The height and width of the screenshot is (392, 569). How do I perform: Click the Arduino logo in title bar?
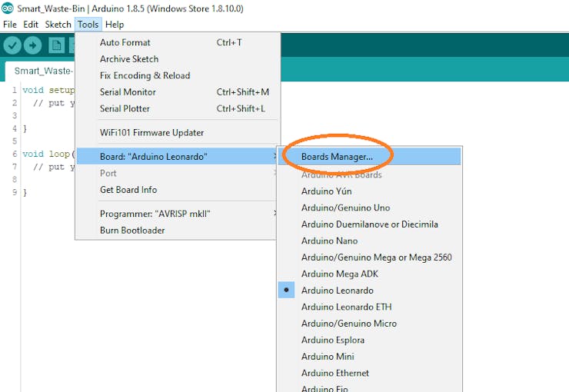tap(7, 8)
